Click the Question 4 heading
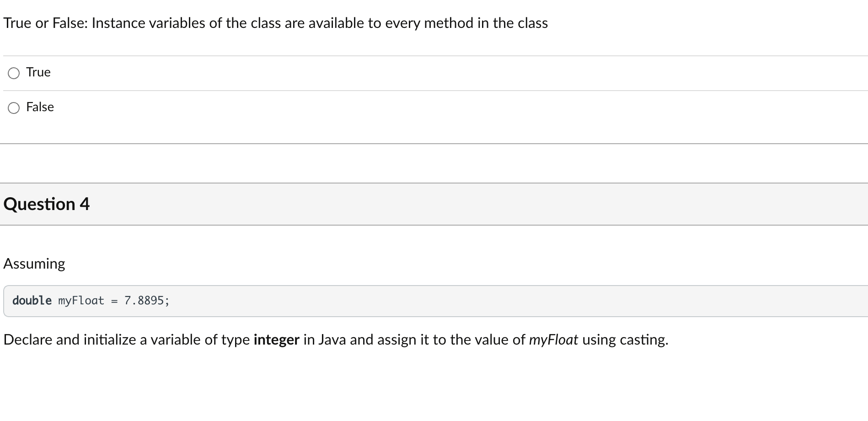The height and width of the screenshot is (421, 868). click(47, 204)
